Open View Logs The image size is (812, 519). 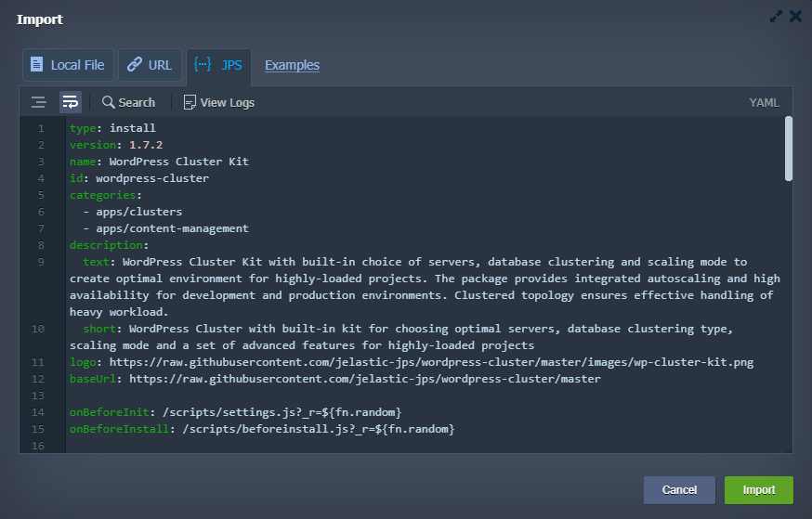coord(219,102)
